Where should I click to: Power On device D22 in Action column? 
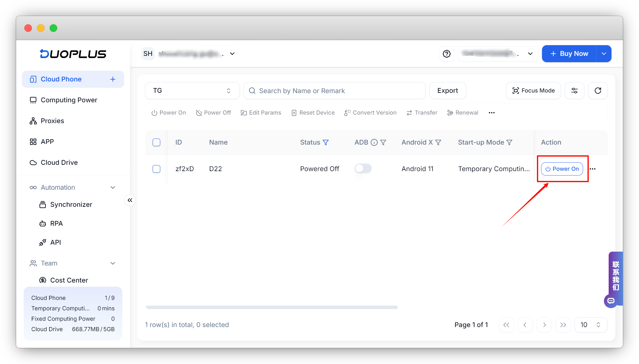tap(562, 169)
